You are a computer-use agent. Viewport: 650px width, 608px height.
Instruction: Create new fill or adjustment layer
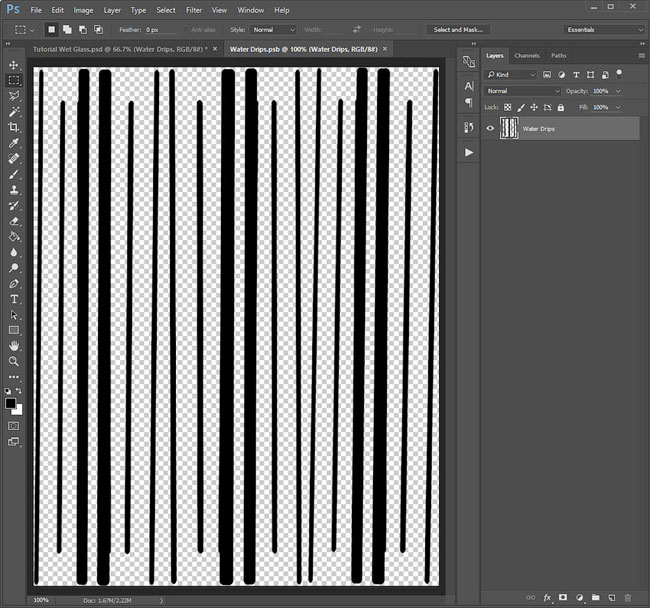[x=580, y=597]
